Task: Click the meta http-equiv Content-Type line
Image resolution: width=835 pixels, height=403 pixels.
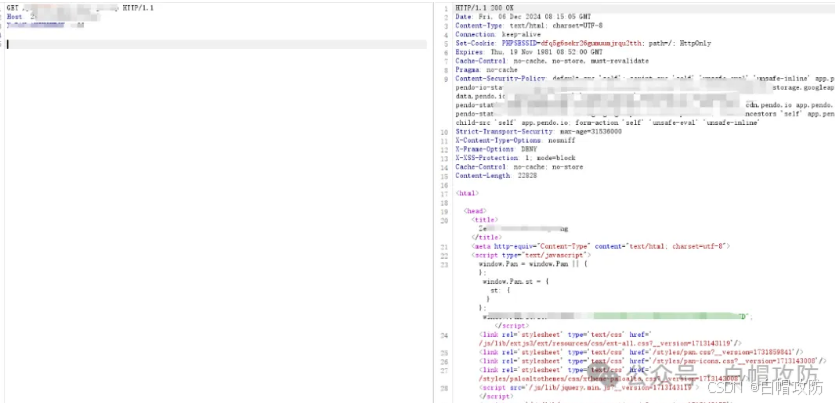Action: pyautogui.click(x=600, y=246)
